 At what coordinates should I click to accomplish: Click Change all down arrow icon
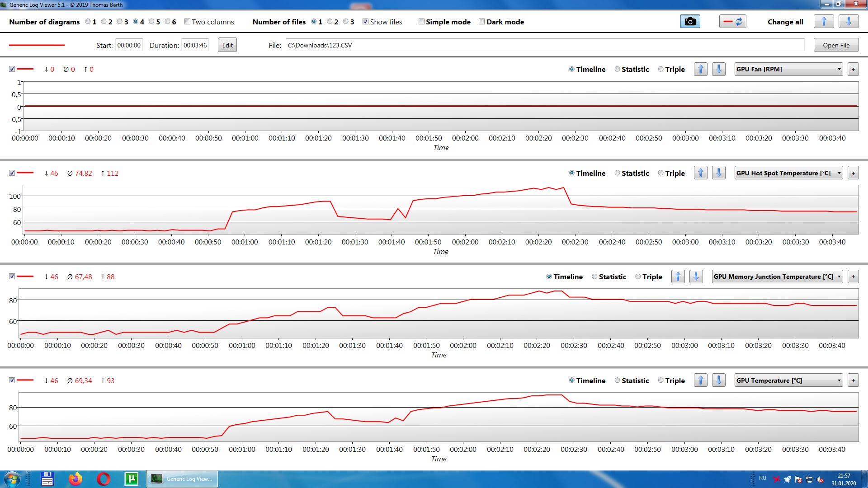848,22
